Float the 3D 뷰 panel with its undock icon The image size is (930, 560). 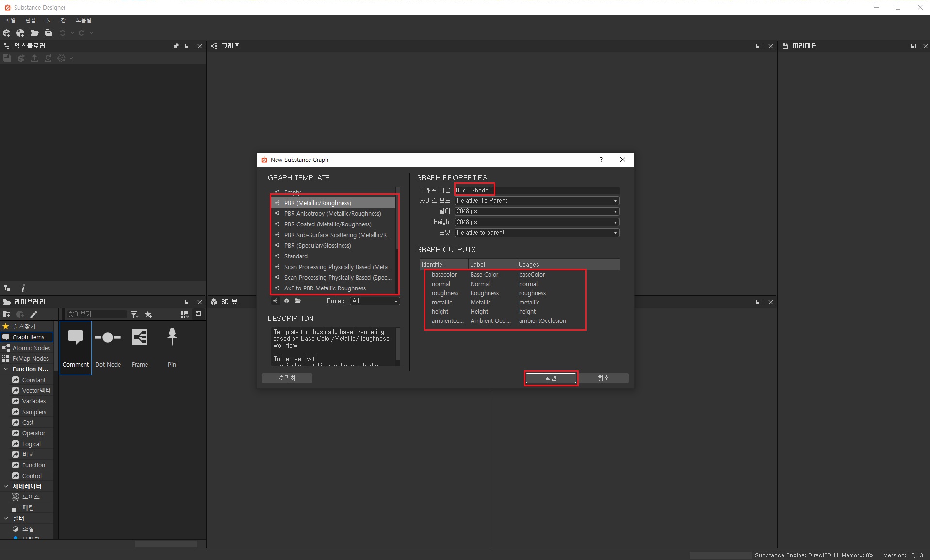[759, 302]
